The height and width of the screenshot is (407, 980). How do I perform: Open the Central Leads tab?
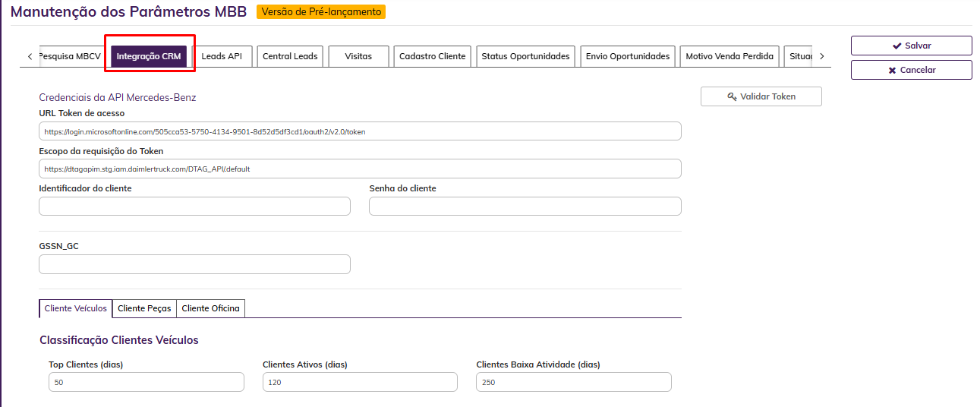[x=290, y=56]
